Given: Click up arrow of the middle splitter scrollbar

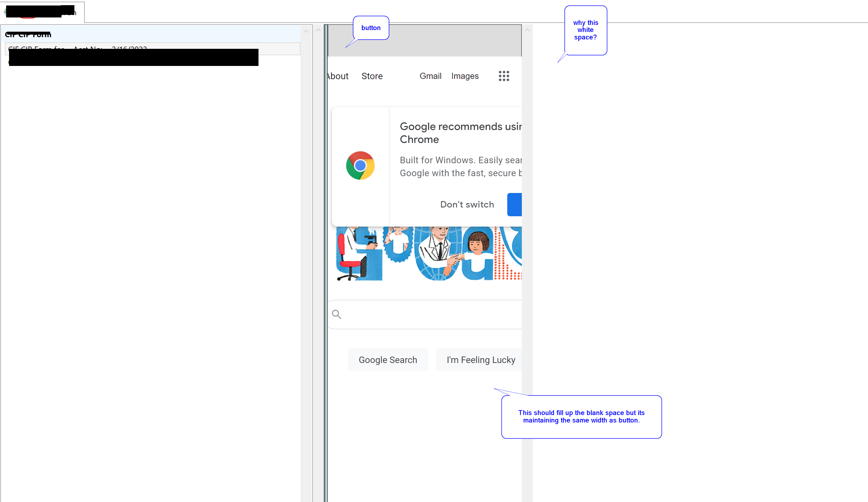Looking at the screenshot, I should point(318,30).
